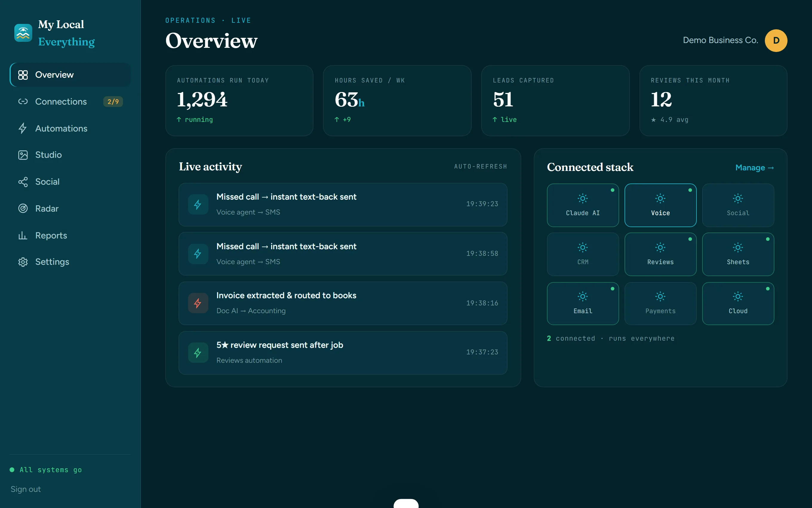Viewport: 812px width, 508px height.
Task: Click the Claude AI sun icon
Action: (583, 198)
